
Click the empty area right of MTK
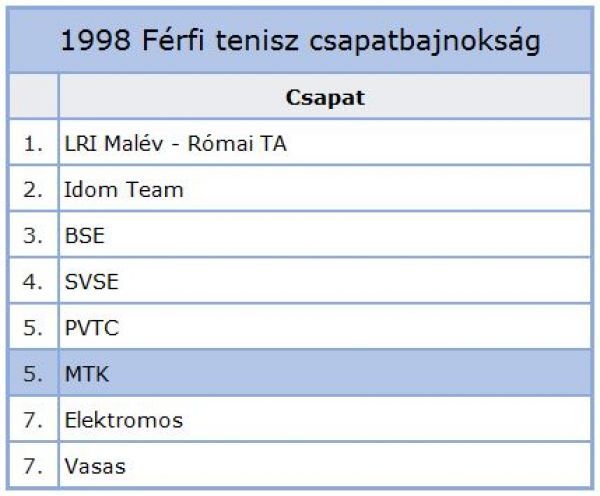coord(349,373)
